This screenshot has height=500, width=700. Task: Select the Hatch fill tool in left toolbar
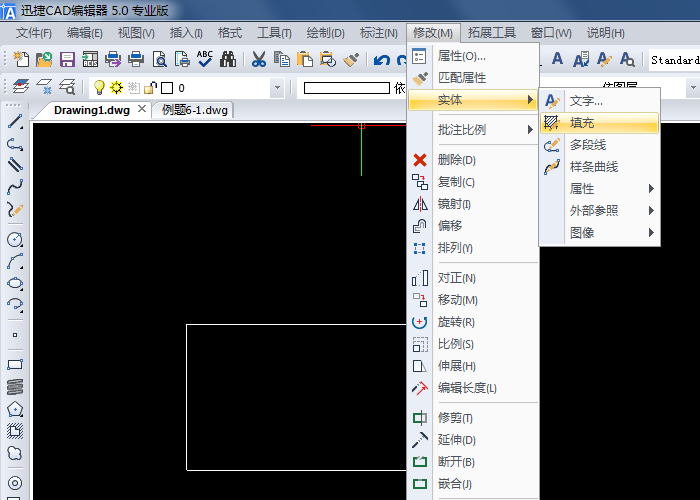[15, 431]
